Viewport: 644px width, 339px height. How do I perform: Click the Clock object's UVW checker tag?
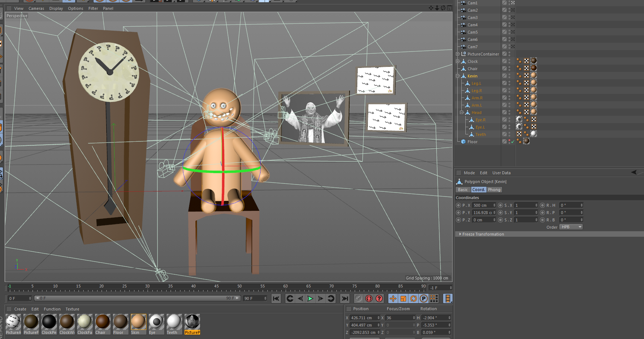tap(526, 61)
